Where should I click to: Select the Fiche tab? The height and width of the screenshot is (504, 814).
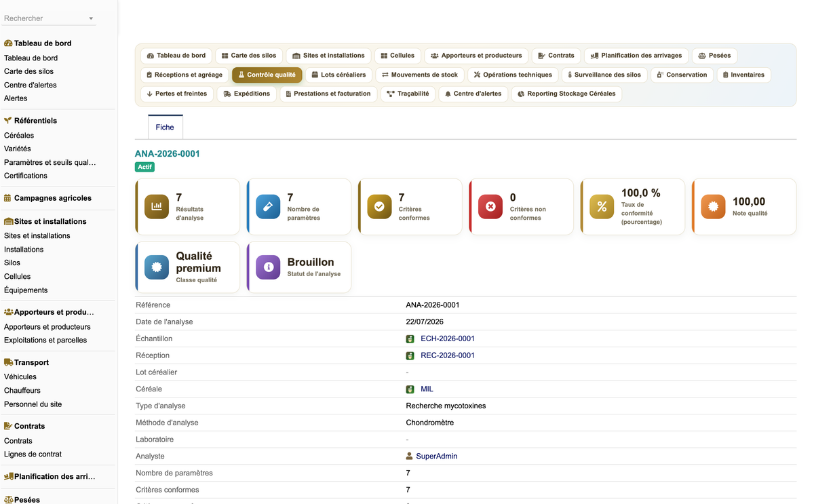(x=165, y=127)
